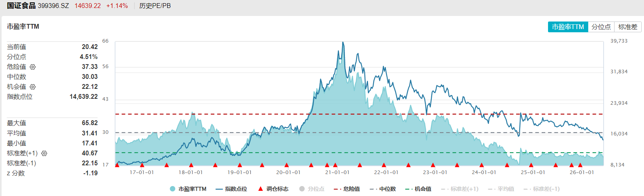644x196 pixels.
Task: Open the gear settings beside 标准差(+1)
Action: 44,153
